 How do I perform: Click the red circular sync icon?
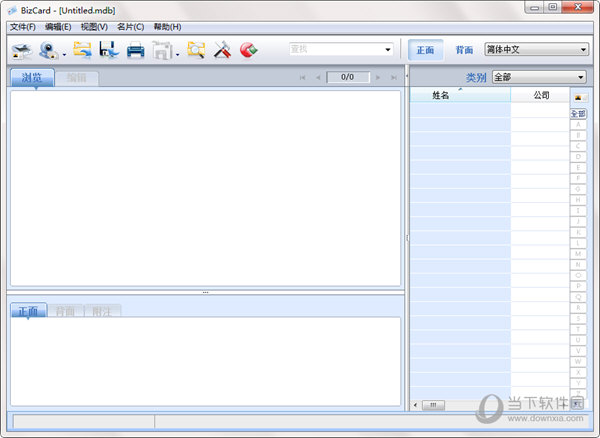(249, 50)
